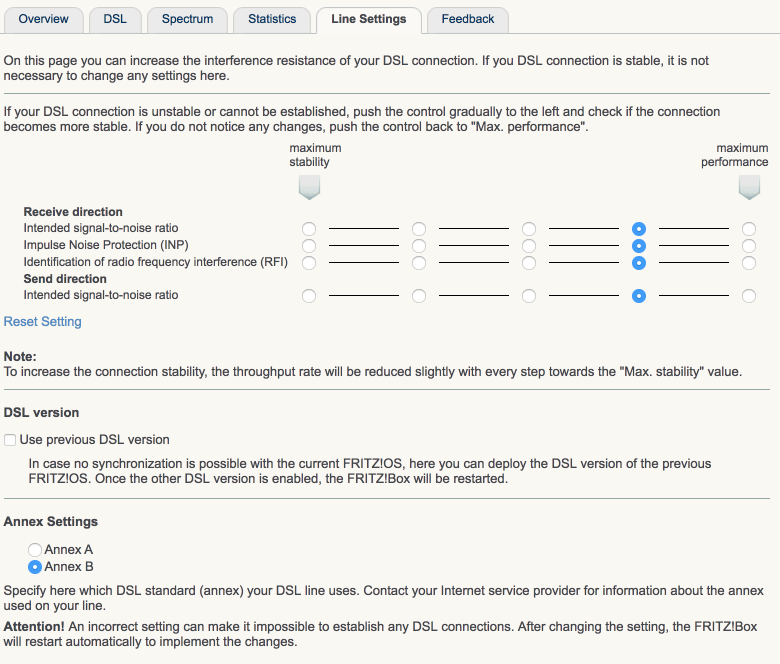This screenshot has height=664, width=780.
Task: Set RFI identification to second position
Action: [419, 263]
